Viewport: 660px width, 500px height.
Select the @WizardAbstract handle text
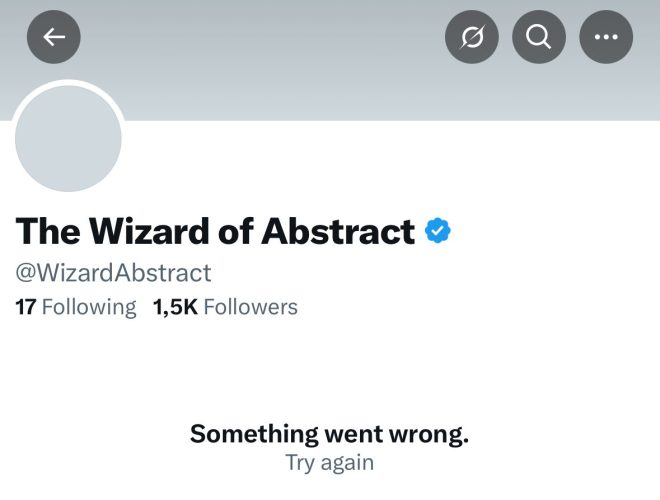(x=113, y=273)
